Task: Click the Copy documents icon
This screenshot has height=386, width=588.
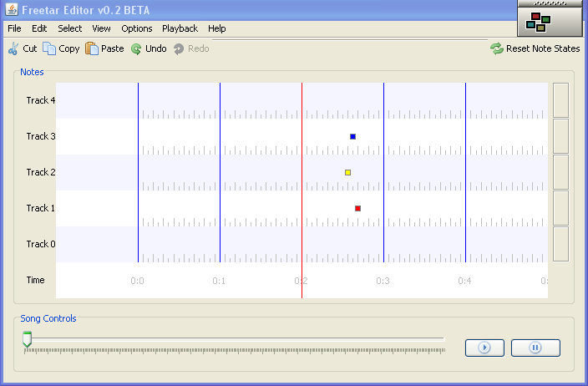Action: pyautogui.click(x=49, y=48)
